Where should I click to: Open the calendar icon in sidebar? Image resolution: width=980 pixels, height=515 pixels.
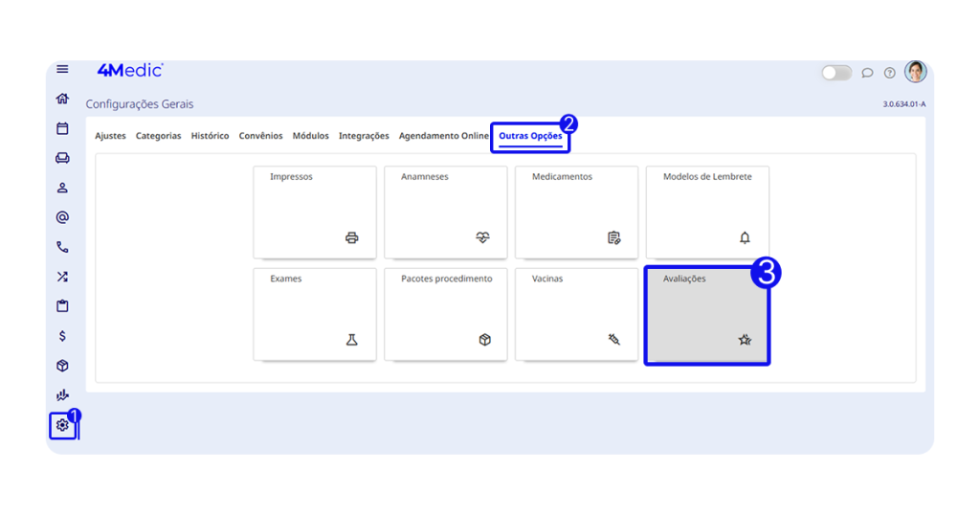62,128
